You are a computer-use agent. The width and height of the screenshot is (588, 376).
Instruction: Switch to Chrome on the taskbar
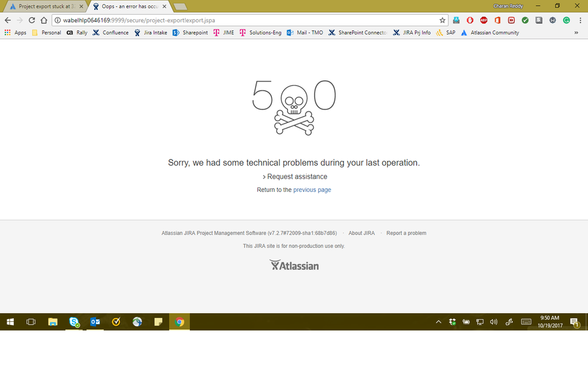[x=180, y=322]
